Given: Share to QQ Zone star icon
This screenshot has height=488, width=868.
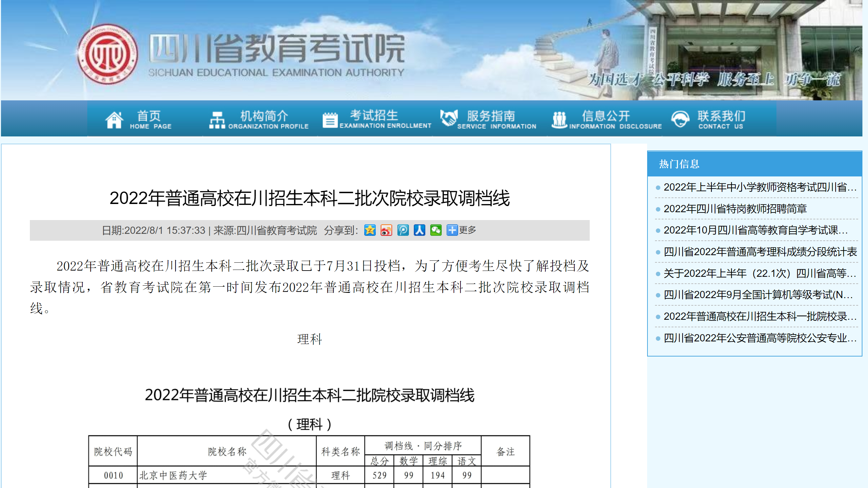Looking at the screenshot, I should 370,230.
